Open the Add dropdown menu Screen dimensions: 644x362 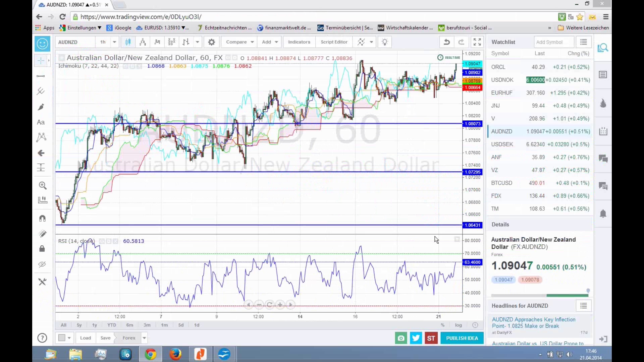[270, 42]
